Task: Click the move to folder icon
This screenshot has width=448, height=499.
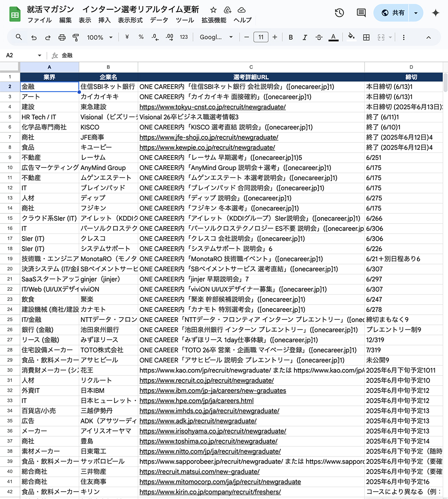Action: click(x=228, y=10)
